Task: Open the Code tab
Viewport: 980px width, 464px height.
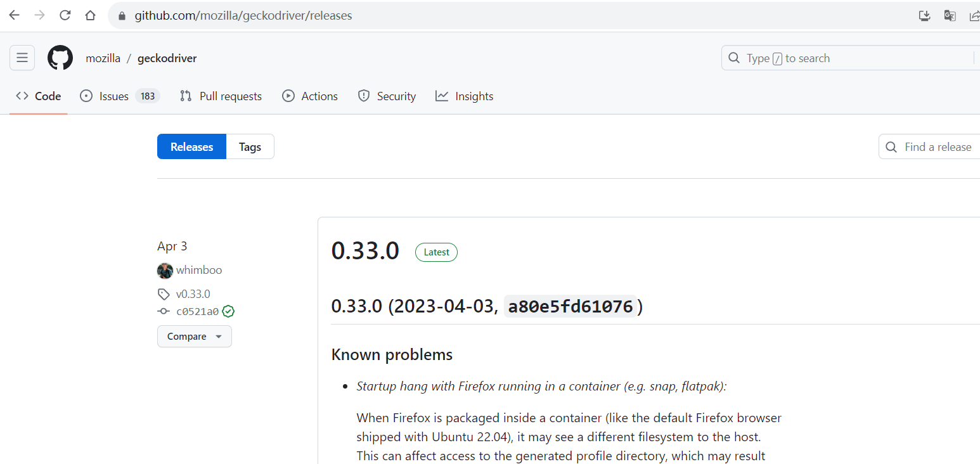Action: coord(39,96)
